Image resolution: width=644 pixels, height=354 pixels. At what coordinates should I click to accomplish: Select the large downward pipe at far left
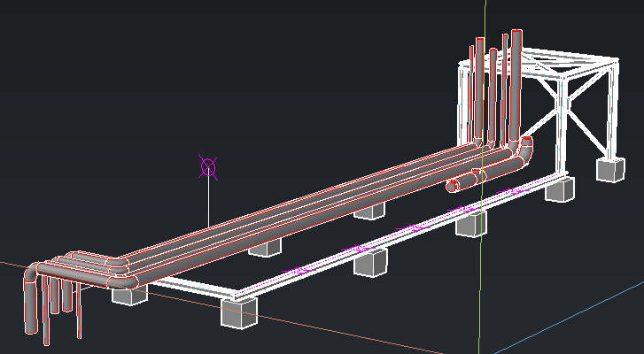click(32, 304)
